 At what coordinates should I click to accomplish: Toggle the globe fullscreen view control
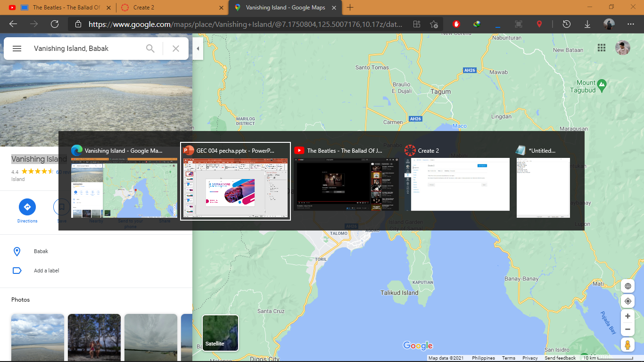[627, 286]
